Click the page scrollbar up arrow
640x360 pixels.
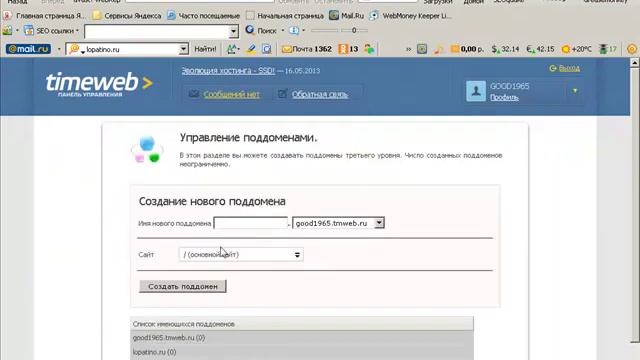(635, 62)
